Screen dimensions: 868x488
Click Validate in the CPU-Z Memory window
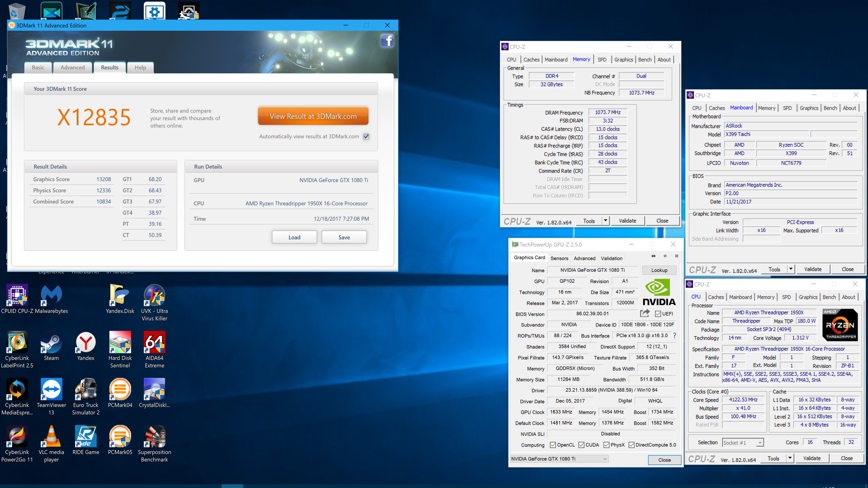[627, 221]
